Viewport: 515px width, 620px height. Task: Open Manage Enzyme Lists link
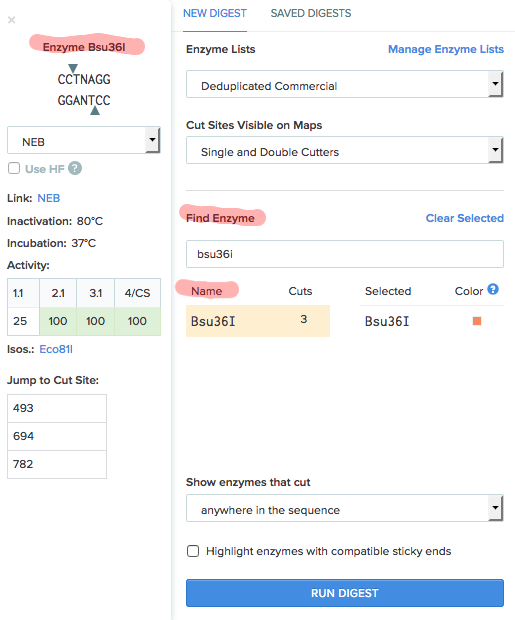tap(446, 49)
